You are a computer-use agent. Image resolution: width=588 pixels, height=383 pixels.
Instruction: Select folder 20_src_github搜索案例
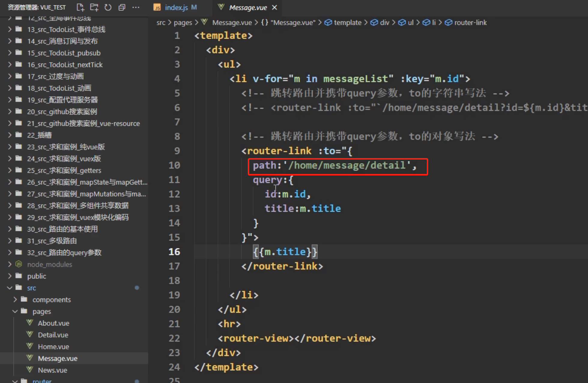click(62, 112)
